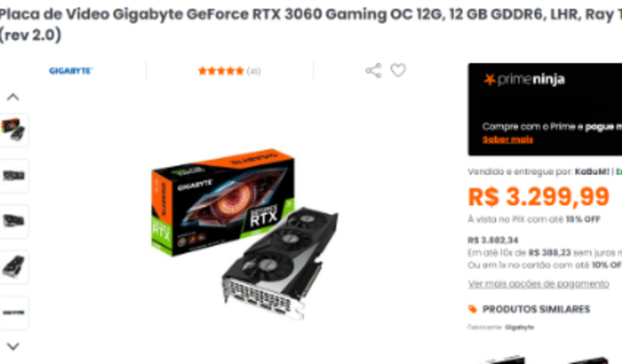622x364 pixels.
Task: Click the Prime Ninja logo
Action: pos(524,79)
